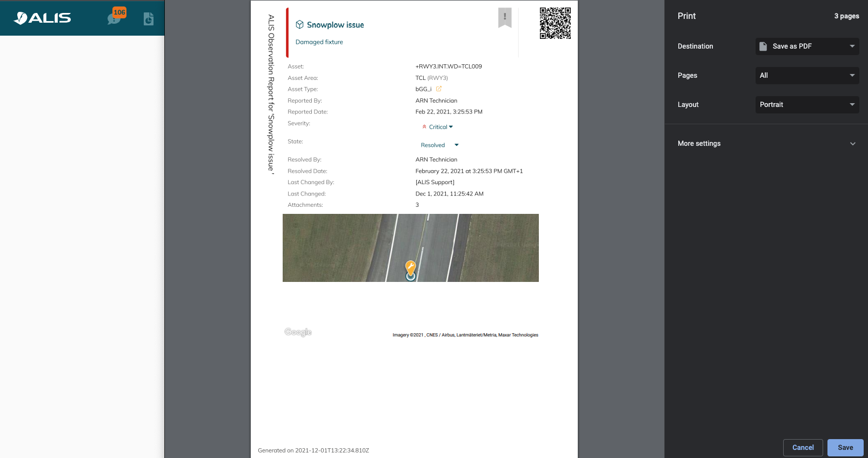Open the bGG_i asset type external link icon
The width and height of the screenshot is (868, 458).
coord(439,89)
